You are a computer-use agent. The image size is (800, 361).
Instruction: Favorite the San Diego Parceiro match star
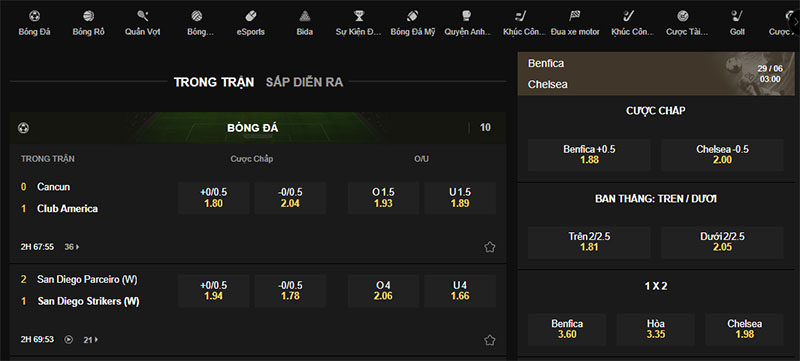(490, 340)
